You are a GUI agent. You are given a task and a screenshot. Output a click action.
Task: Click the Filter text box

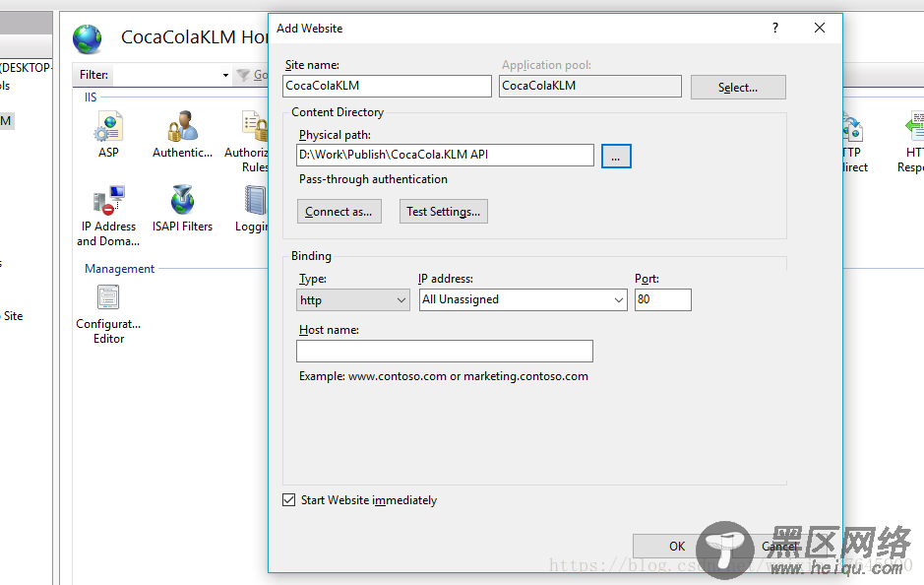(166, 76)
